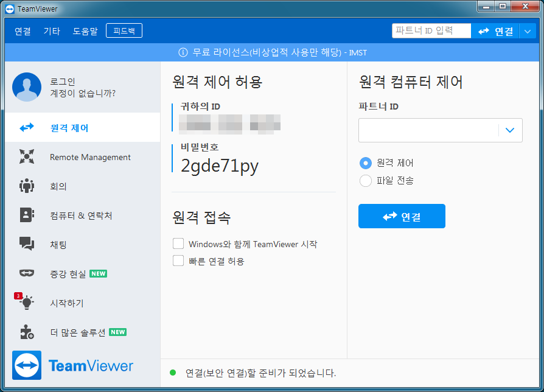
Task: Click the 로그인 link
Action: click(x=63, y=82)
